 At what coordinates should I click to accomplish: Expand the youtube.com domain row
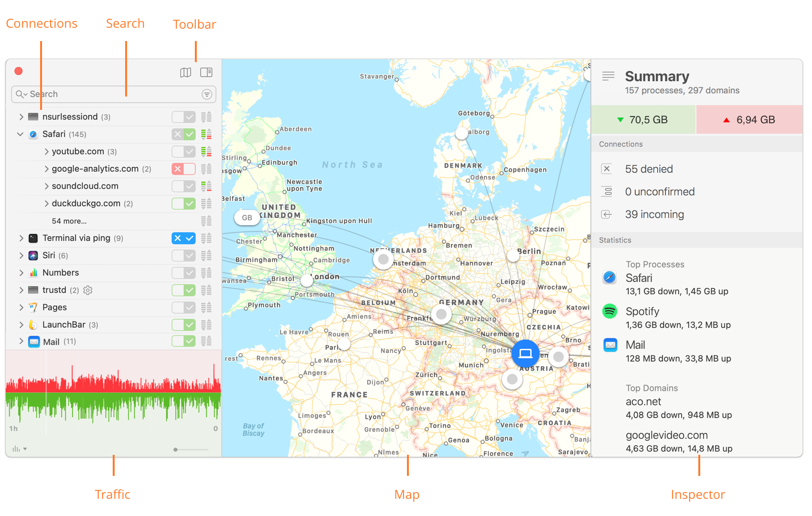pyautogui.click(x=46, y=151)
